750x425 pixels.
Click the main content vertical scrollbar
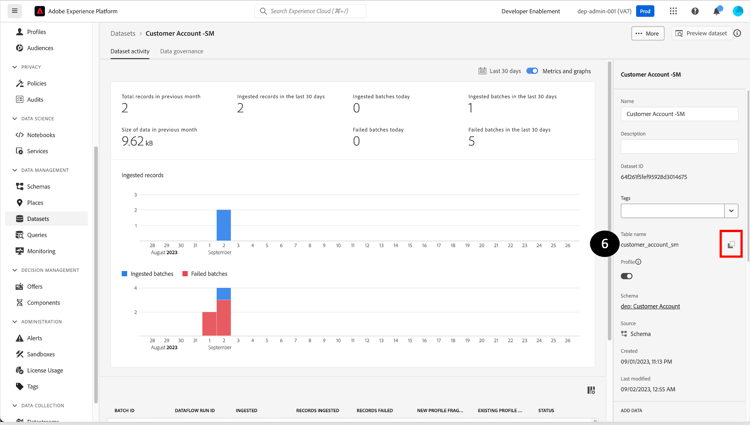[x=609, y=201]
